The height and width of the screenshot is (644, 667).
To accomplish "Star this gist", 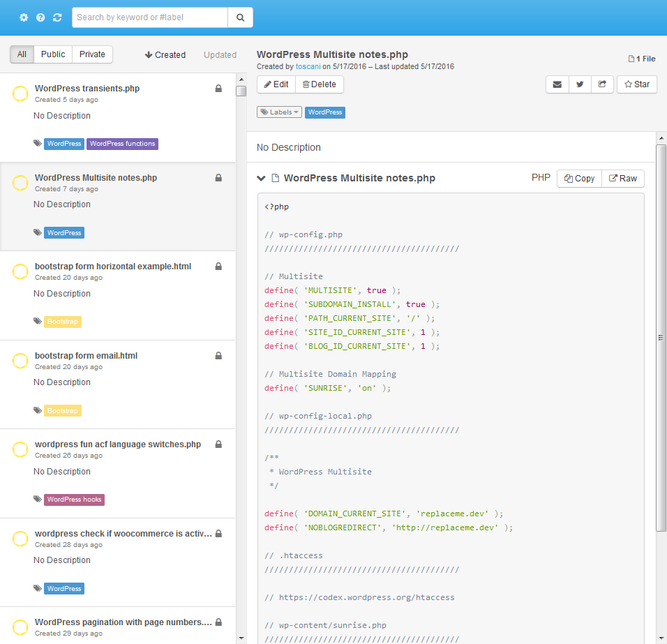I will 637,84.
